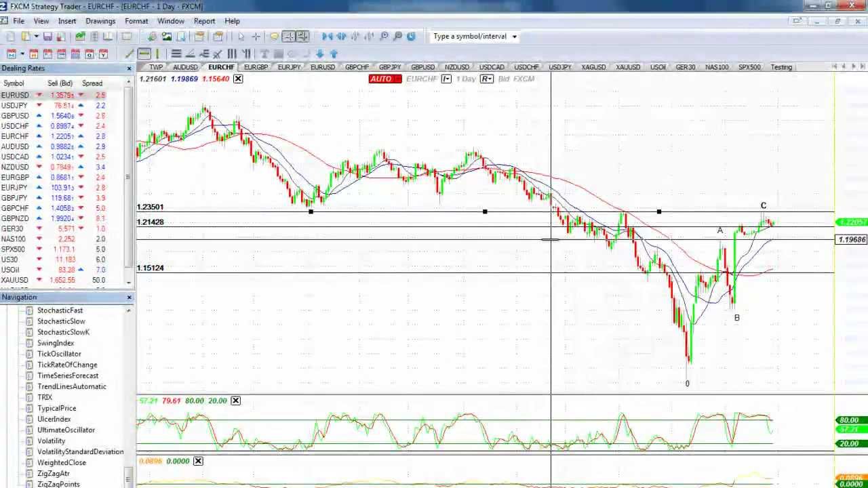
Task: Open the symbol/interval combo dropdown arrow
Action: (x=514, y=37)
